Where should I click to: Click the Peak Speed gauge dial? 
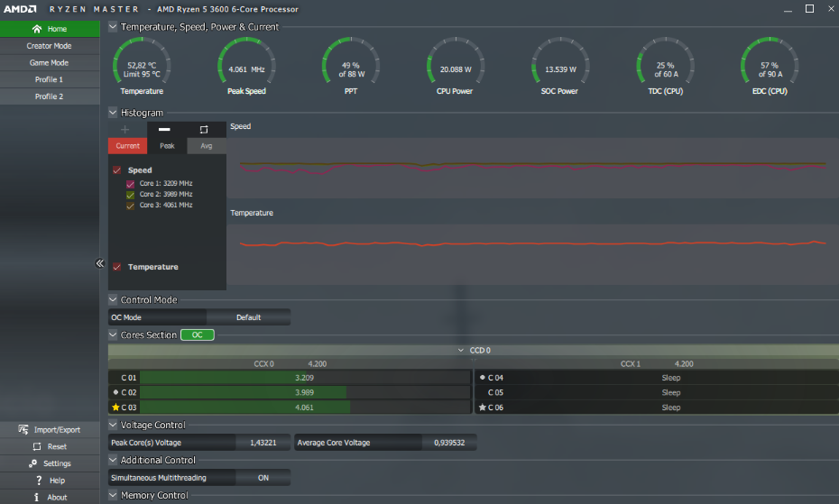(246, 61)
